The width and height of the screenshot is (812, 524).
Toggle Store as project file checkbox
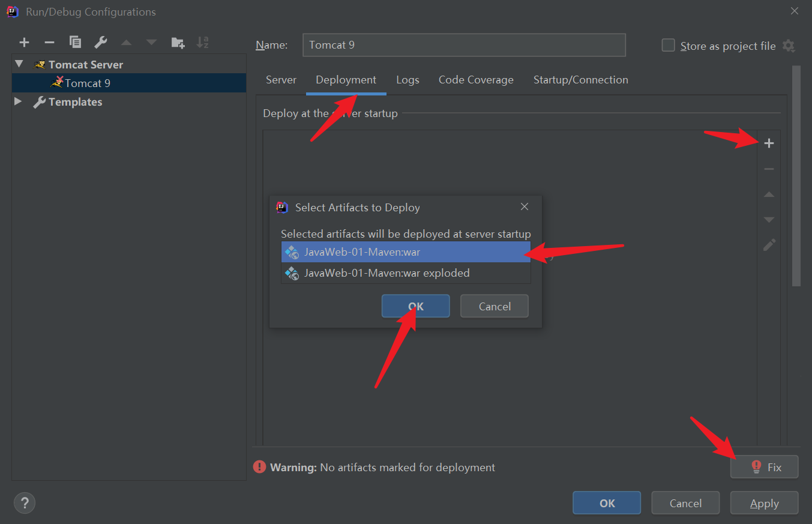668,46
